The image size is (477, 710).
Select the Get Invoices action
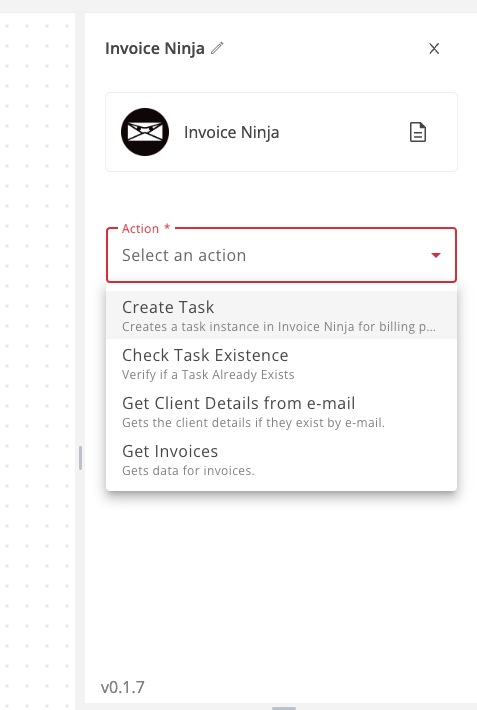281,459
